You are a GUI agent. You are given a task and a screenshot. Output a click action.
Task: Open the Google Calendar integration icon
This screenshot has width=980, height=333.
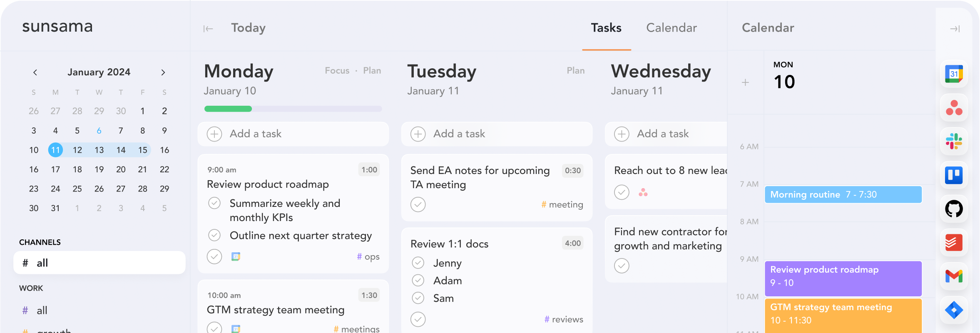[954, 74]
